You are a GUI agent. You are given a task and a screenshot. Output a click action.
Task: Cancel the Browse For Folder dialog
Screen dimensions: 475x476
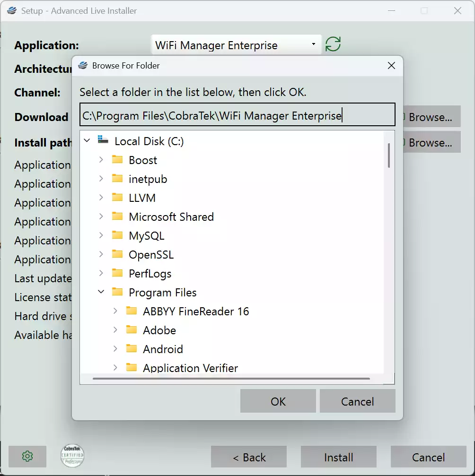(357, 401)
